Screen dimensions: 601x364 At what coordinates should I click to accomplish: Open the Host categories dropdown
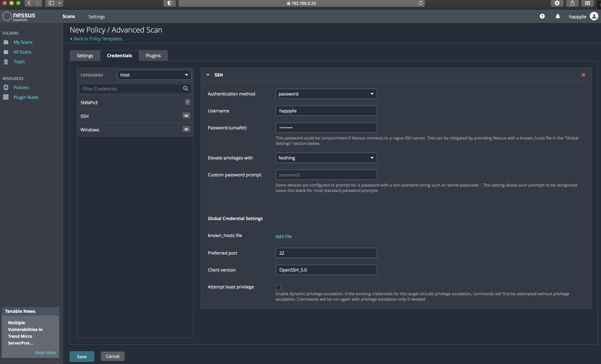click(154, 75)
